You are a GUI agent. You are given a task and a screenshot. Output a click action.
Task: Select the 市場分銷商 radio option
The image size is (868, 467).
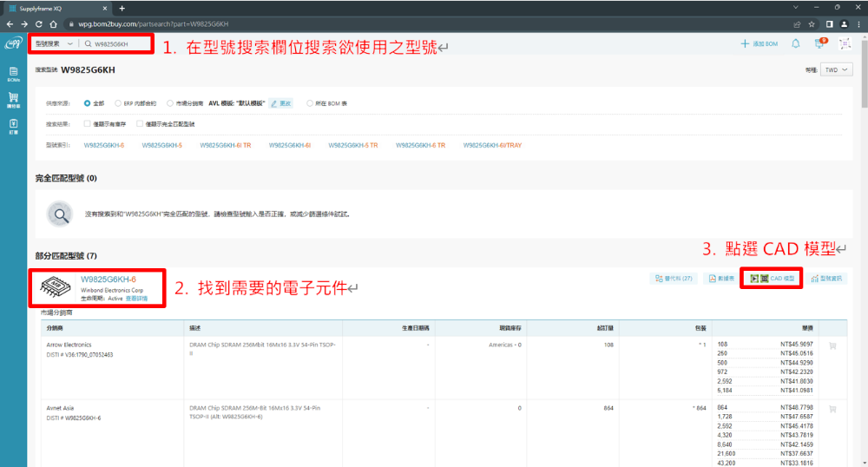coord(170,102)
